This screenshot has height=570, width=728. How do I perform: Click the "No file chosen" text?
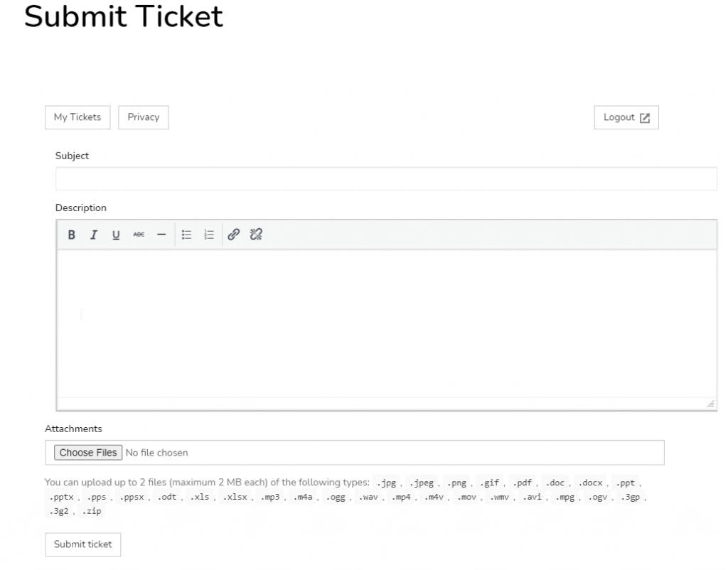(156, 453)
